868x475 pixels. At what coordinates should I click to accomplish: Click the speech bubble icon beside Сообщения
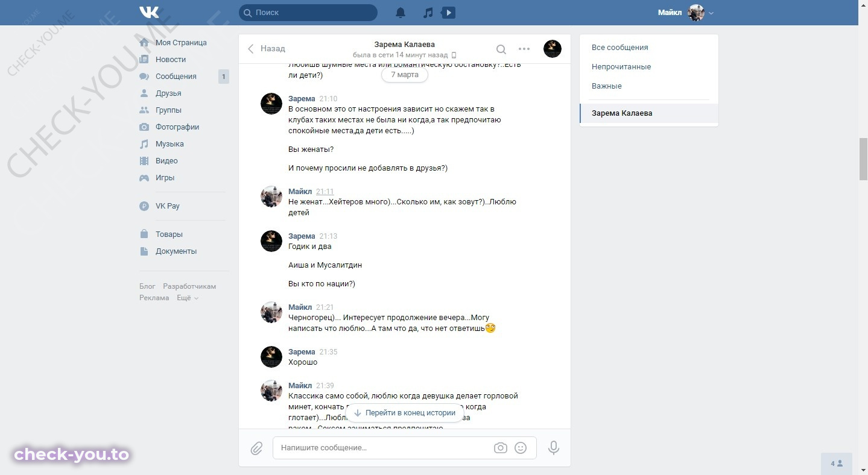point(144,77)
